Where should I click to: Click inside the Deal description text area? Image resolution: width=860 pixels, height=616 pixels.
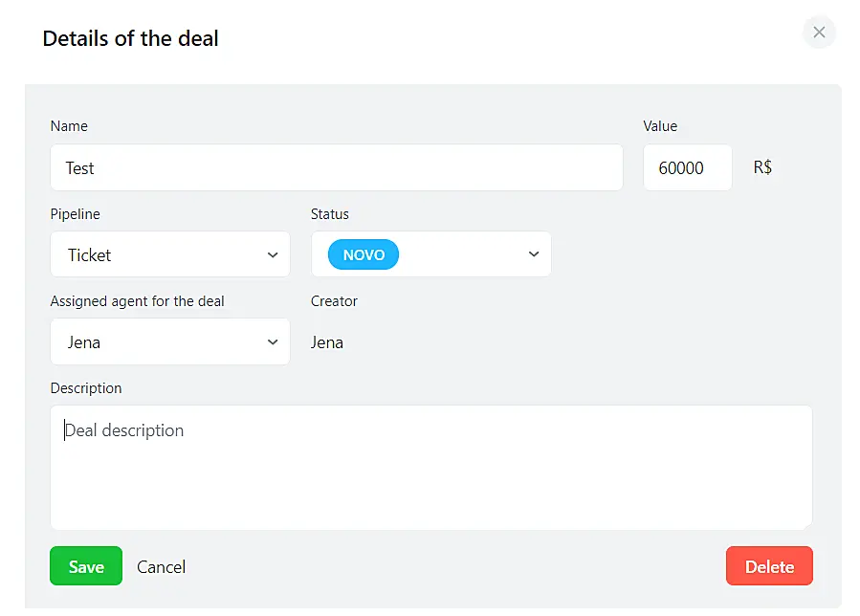(430, 467)
